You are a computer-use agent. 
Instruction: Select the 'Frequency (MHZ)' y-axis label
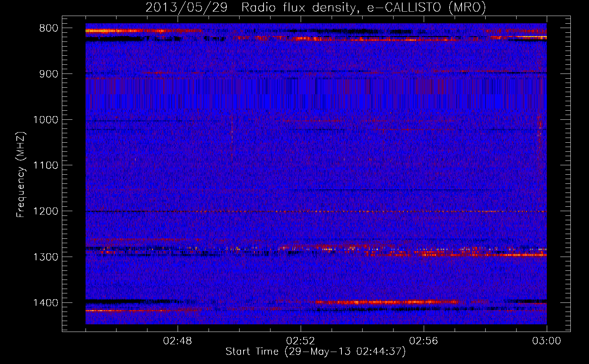pyautogui.click(x=21, y=174)
